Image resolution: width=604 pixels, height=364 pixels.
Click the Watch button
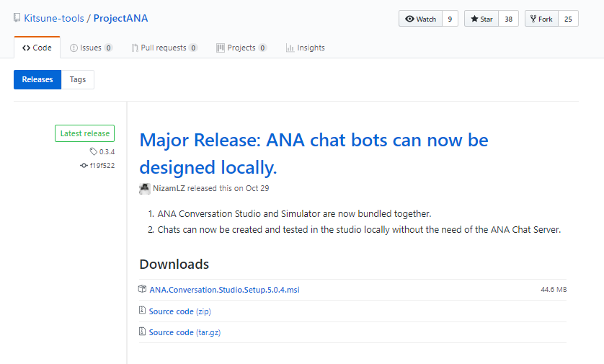pyautogui.click(x=420, y=19)
